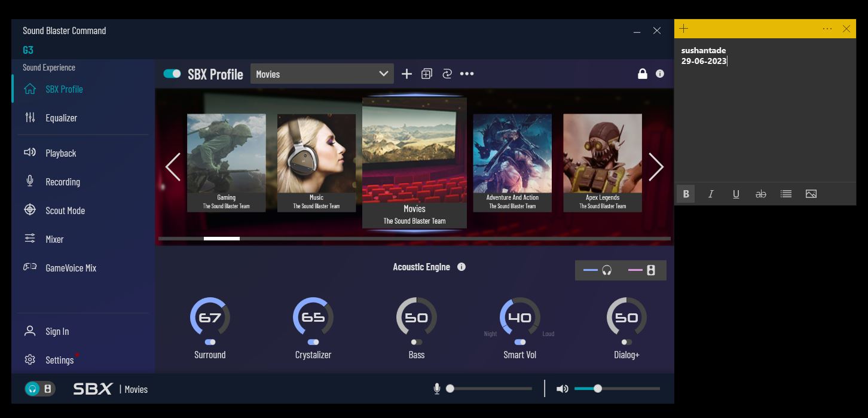Toggle bold formatting in the sticky note
The width and height of the screenshot is (868, 418).
pos(686,194)
